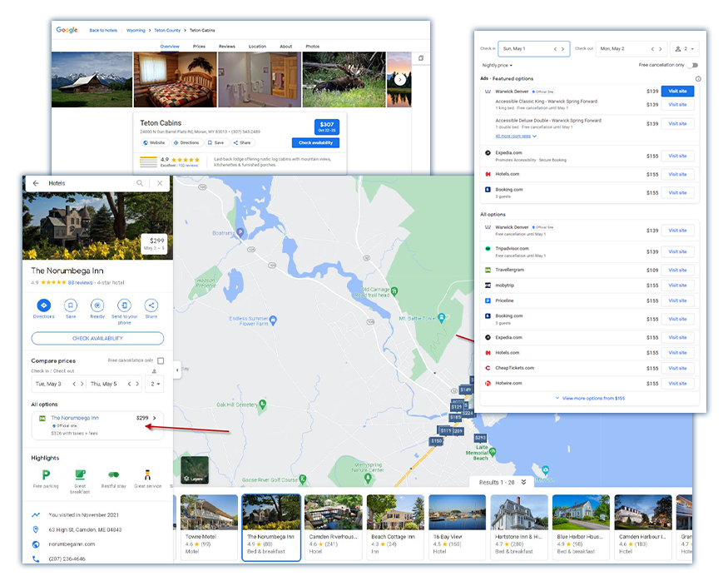The image size is (728, 586).
Task: Open the Photos tab
Action: tap(312, 47)
